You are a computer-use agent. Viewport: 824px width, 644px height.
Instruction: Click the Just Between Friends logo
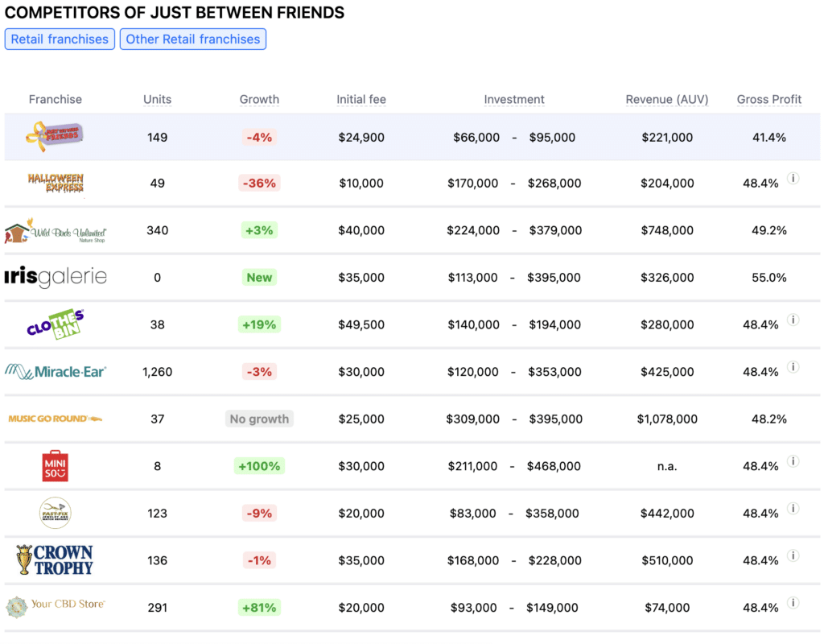[55, 136]
